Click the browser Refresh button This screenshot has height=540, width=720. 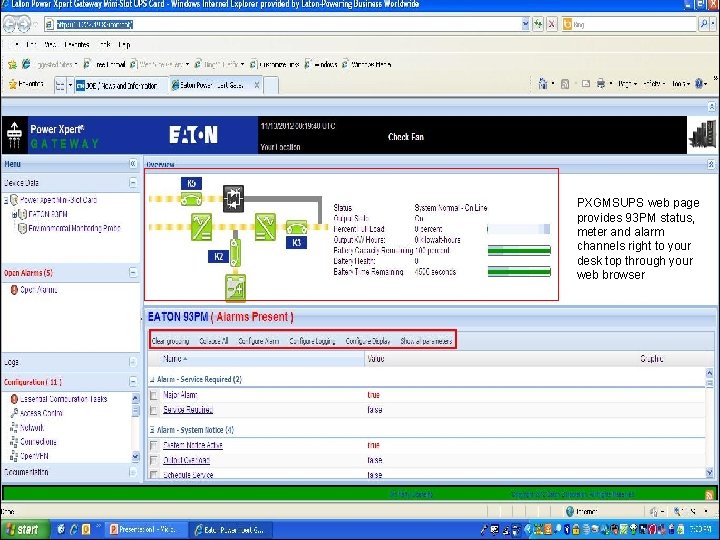point(538,24)
